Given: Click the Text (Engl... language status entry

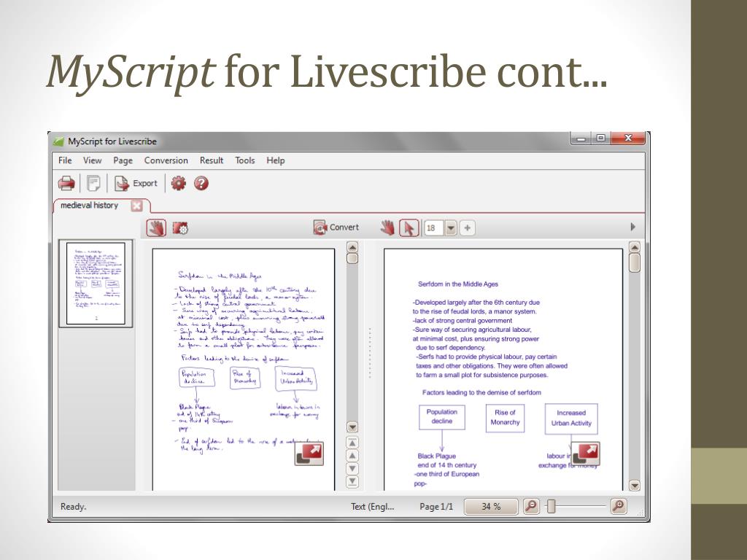Looking at the screenshot, I should coord(373,507).
